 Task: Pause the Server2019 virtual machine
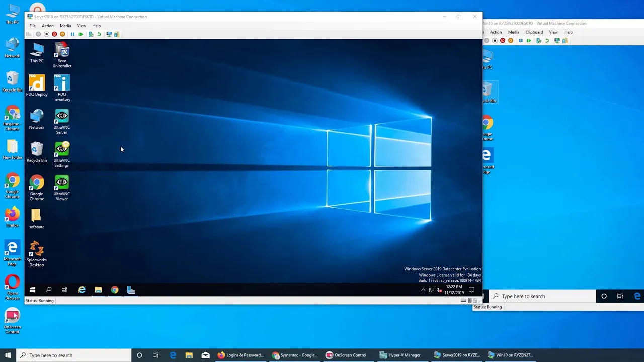pyautogui.click(x=72, y=34)
